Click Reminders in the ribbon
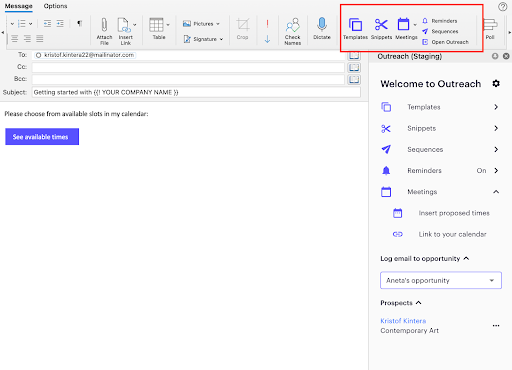Screen dimensions: 512x370 pyautogui.click(x=440, y=21)
